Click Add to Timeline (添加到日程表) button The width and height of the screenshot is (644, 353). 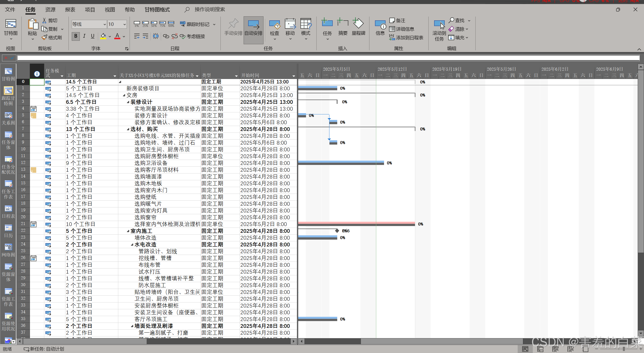[x=406, y=38]
